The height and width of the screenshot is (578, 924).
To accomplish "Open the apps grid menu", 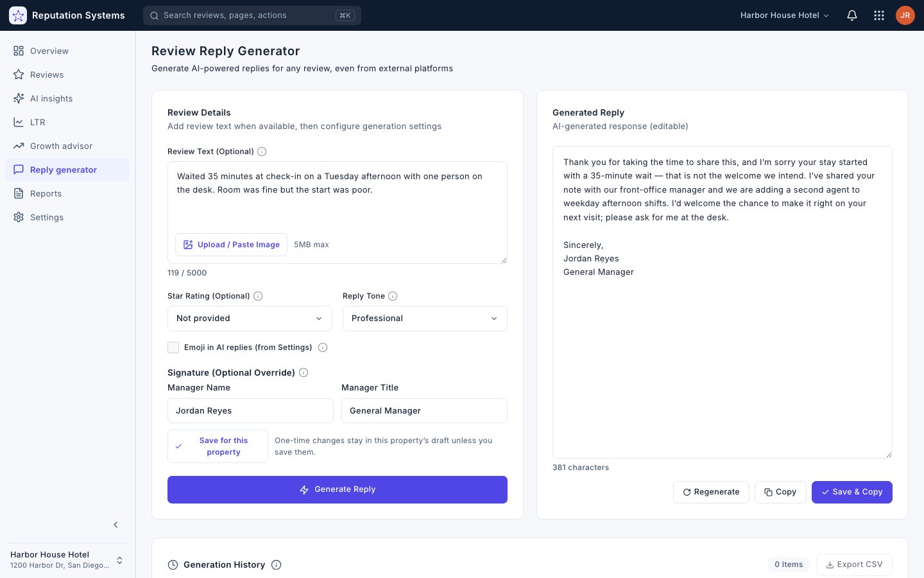I will coord(879,15).
